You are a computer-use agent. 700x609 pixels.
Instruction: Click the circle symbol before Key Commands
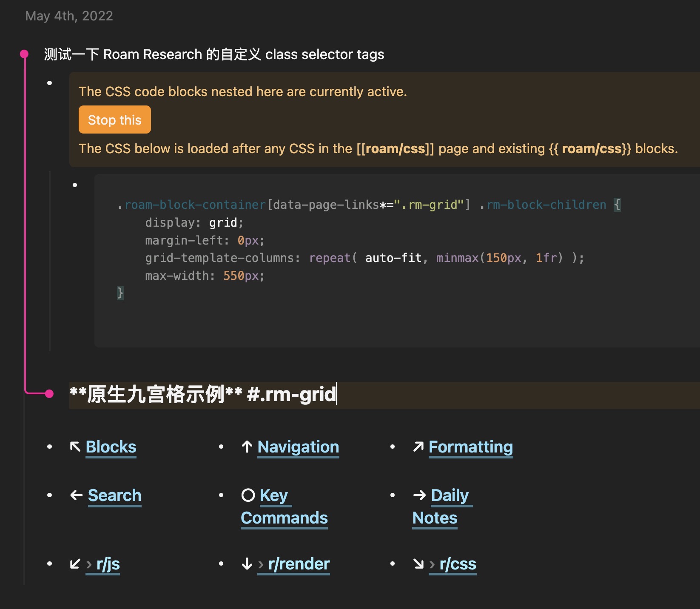[x=248, y=495]
